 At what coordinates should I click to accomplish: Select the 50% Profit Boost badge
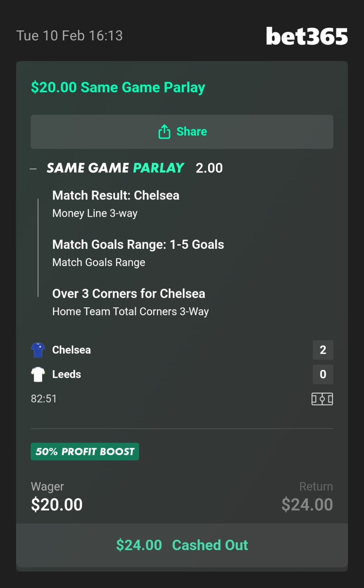tap(85, 452)
